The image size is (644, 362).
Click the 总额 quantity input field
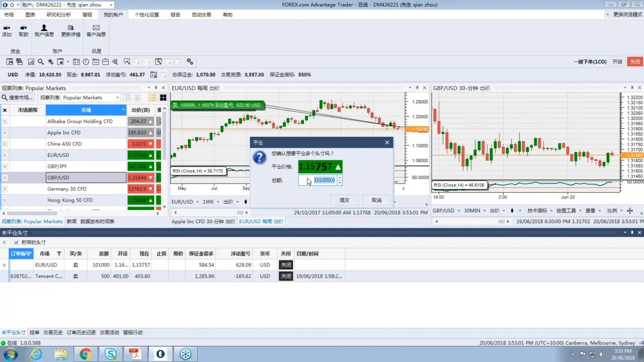click(317, 180)
